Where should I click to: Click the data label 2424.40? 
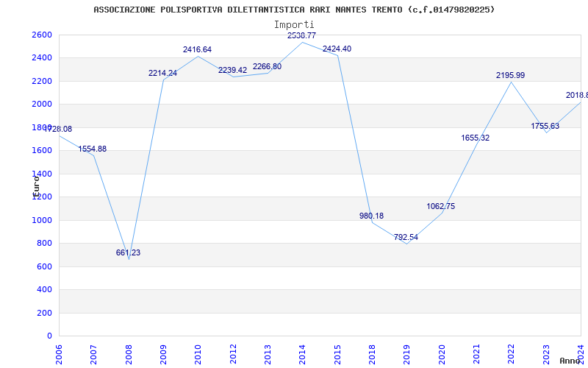[337, 49]
